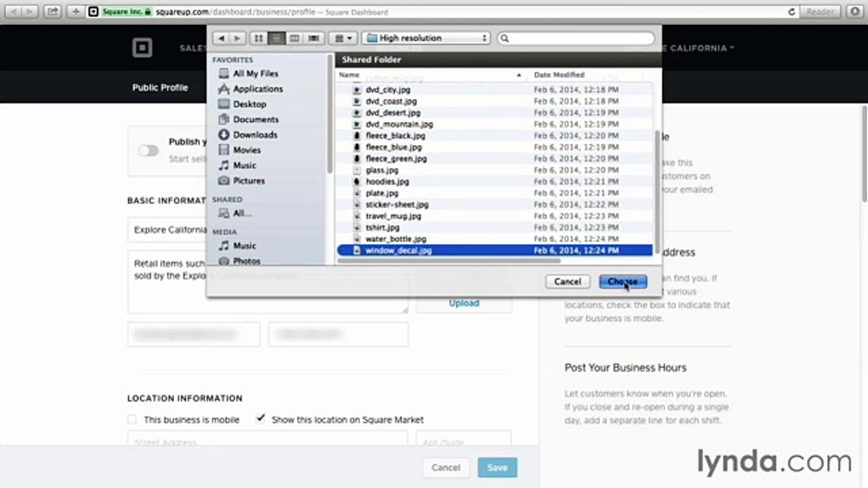Screen dimensions: 868x488
Task: Check This business is mobile
Action: [x=132, y=420]
